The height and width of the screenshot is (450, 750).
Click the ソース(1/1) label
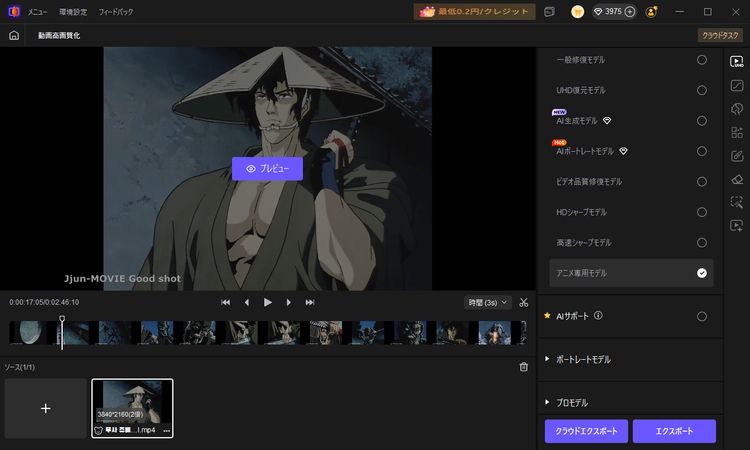click(x=20, y=367)
